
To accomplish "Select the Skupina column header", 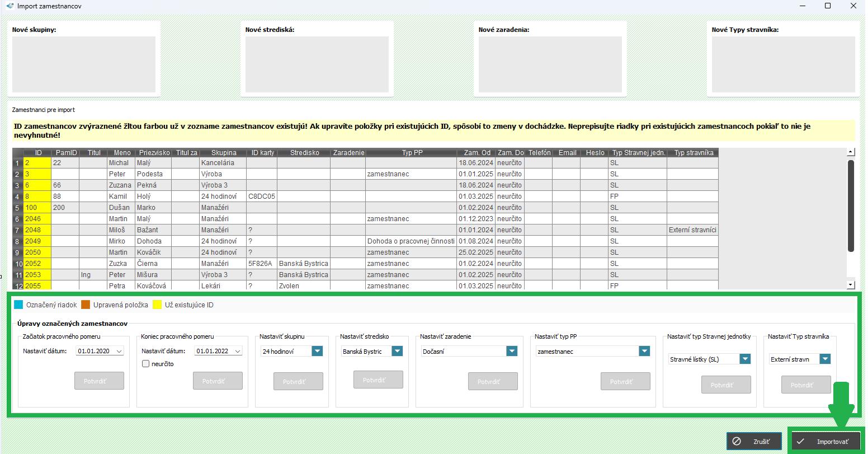I will 223,153.
